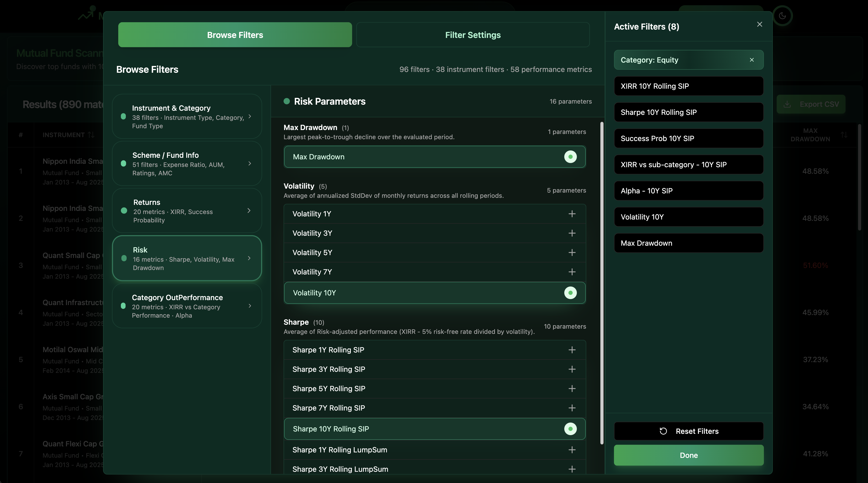Toggle off the Max Drawdown selected indicator
This screenshot has height=483, width=868.
coord(570,157)
